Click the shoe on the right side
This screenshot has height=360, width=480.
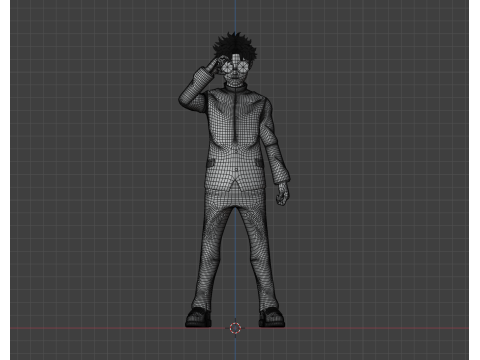point(272,318)
